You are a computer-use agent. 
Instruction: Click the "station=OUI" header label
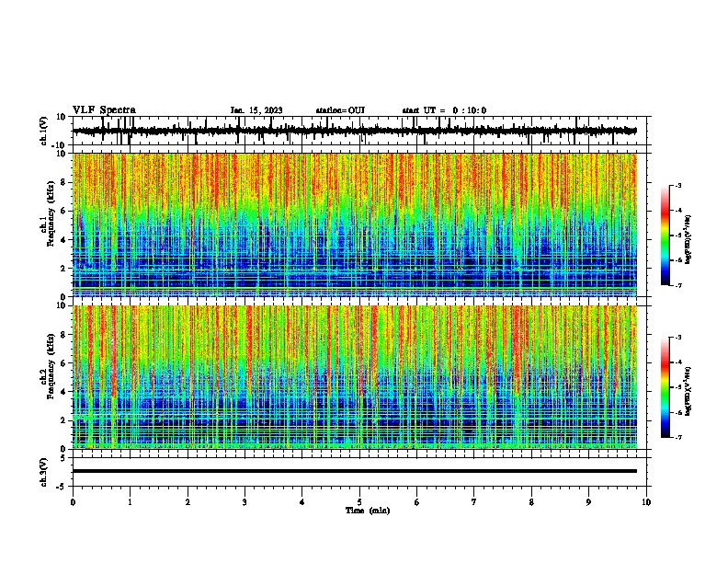click(x=340, y=110)
